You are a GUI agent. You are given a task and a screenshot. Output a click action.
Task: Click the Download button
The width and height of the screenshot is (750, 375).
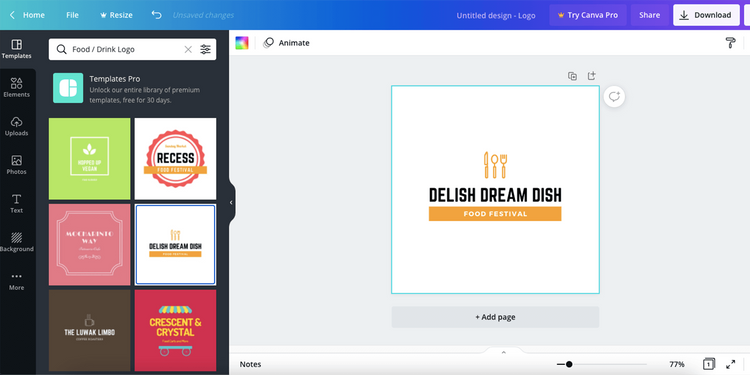click(706, 15)
